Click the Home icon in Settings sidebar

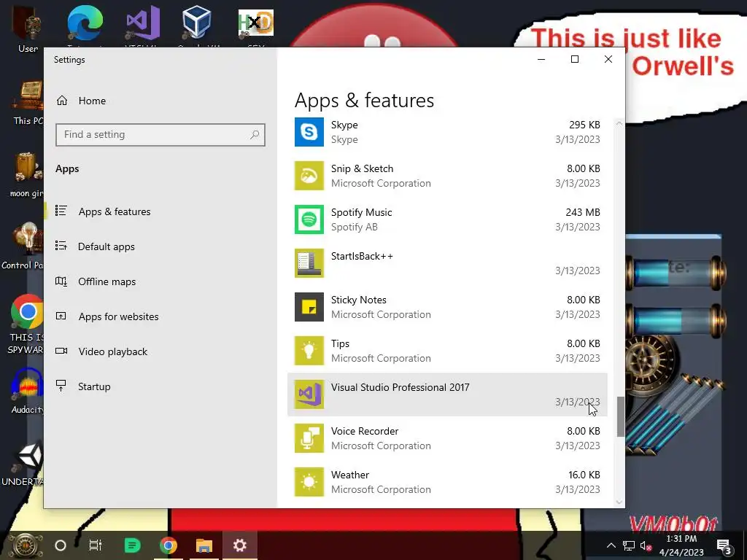coord(62,101)
